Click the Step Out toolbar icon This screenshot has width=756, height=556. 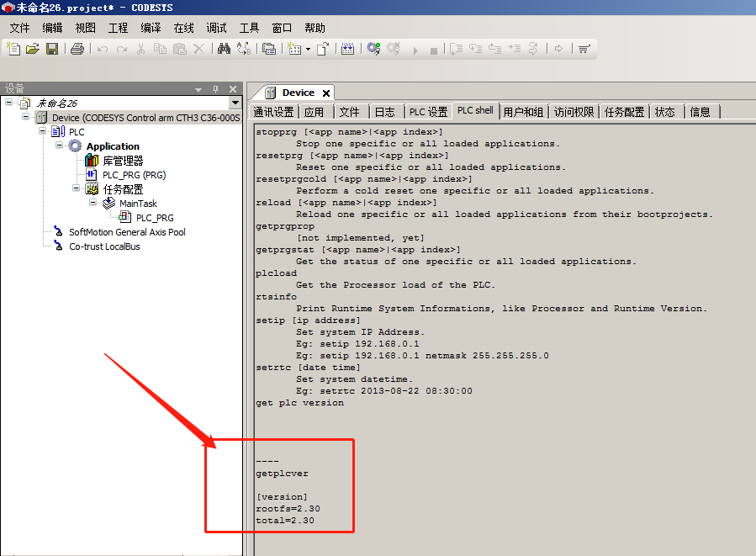point(494,49)
